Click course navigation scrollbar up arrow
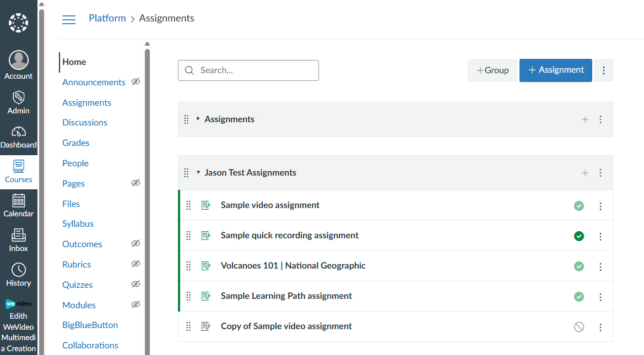The image size is (644, 355). point(148,44)
